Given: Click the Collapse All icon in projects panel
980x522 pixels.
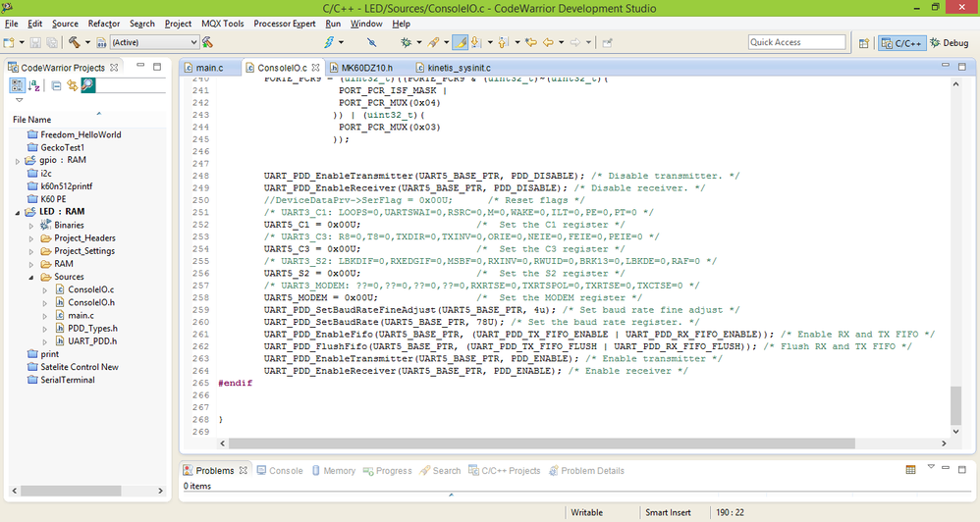Looking at the screenshot, I should coord(56,85).
